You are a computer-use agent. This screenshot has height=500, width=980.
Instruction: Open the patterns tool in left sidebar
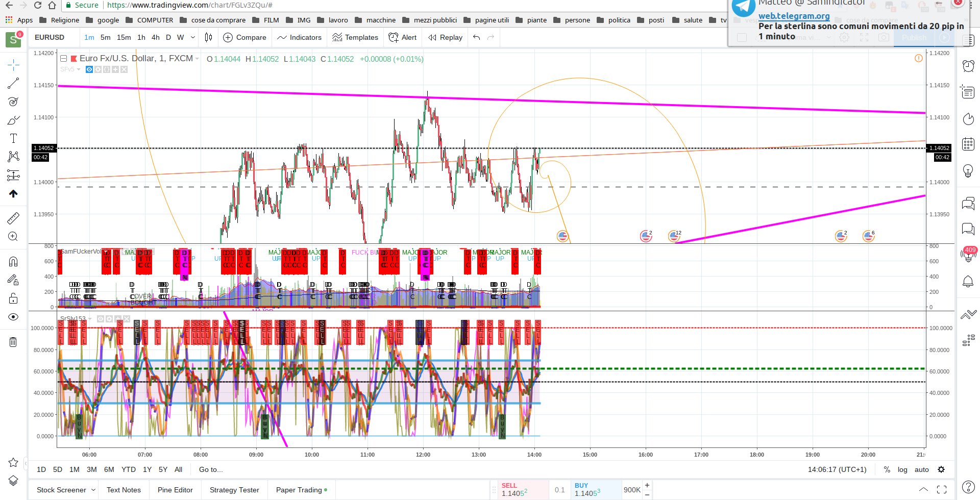(13, 157)
